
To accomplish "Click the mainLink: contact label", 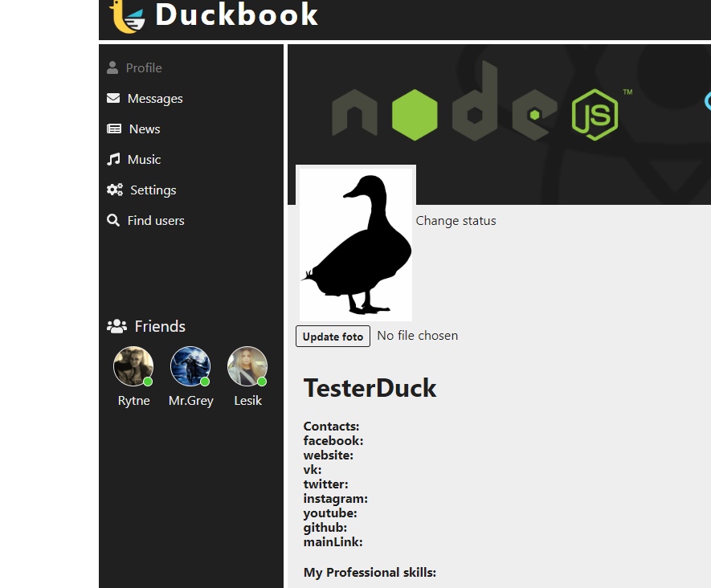I will [333, 542].
